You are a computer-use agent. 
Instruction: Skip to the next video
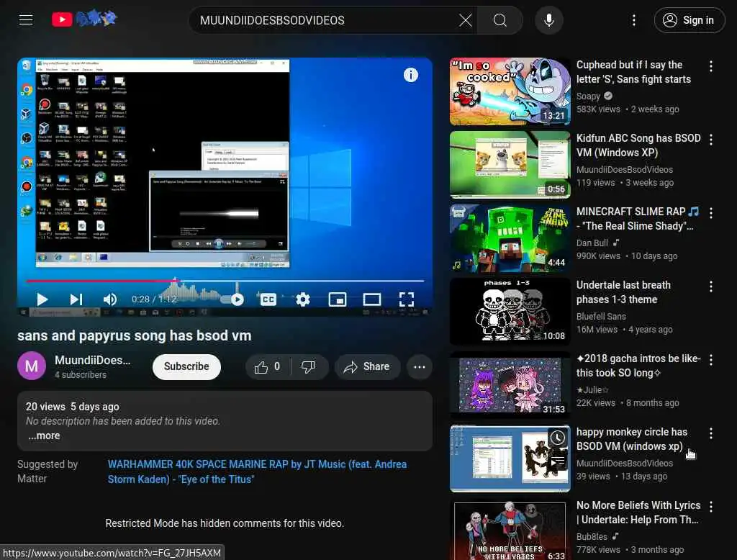[76, 299]
